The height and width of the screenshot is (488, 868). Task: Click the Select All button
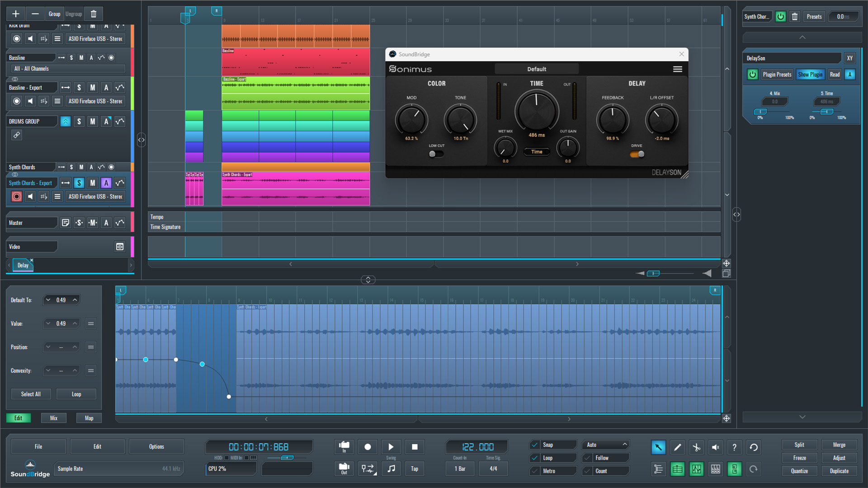click(31, 394)
